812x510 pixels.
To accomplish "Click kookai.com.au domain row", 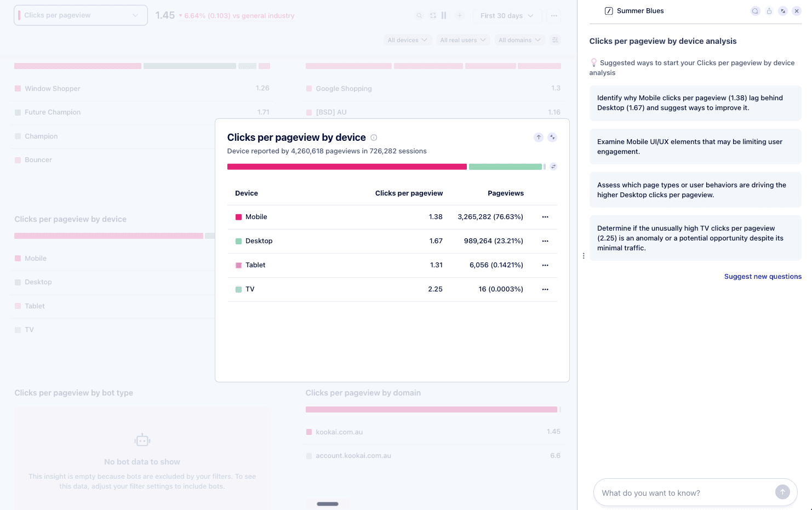I will tap(433, 432).
